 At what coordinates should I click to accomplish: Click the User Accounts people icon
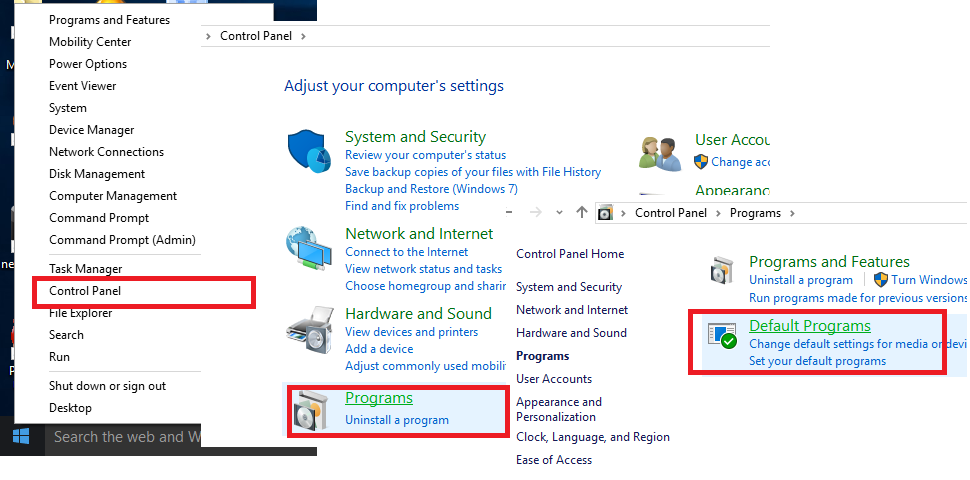(x=660, y=153)
